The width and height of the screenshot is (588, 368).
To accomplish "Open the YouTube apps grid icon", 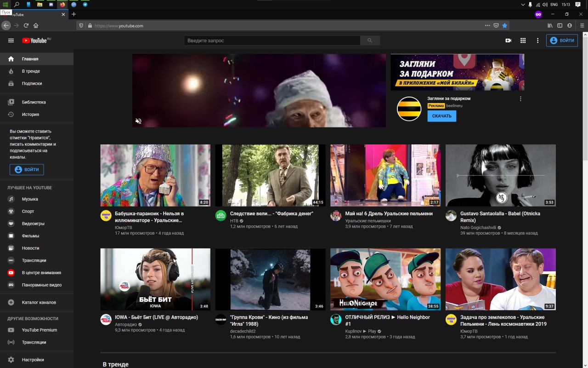I will point(523,40).
